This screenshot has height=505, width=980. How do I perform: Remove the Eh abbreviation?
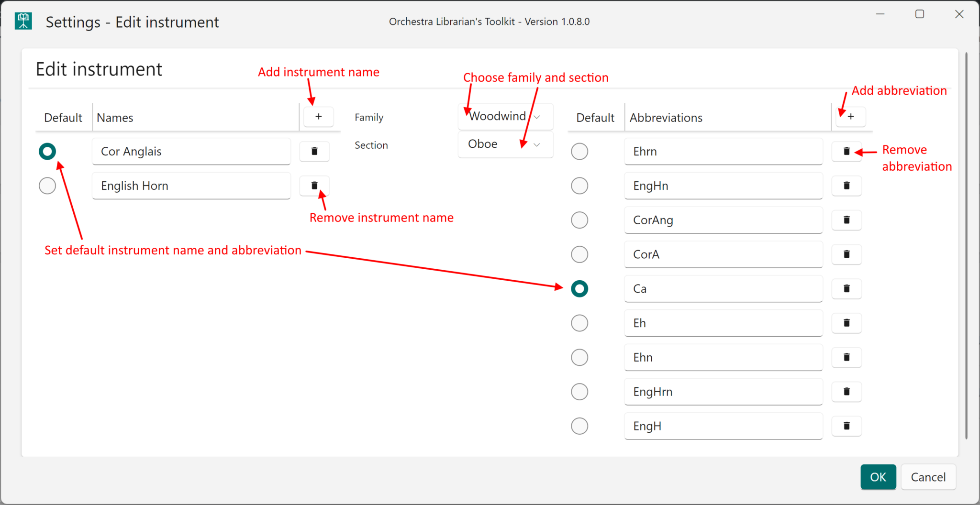(x=846, y=323)
